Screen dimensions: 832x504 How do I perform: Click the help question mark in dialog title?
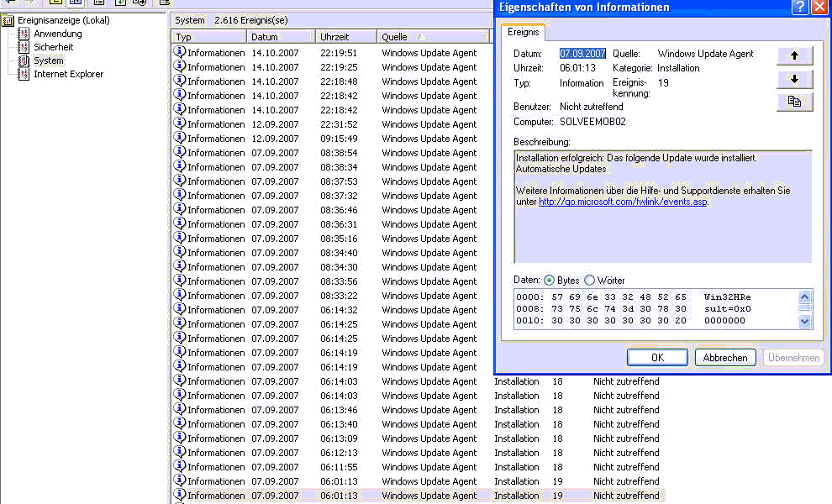pyautogui.click(x=800, y=8)
